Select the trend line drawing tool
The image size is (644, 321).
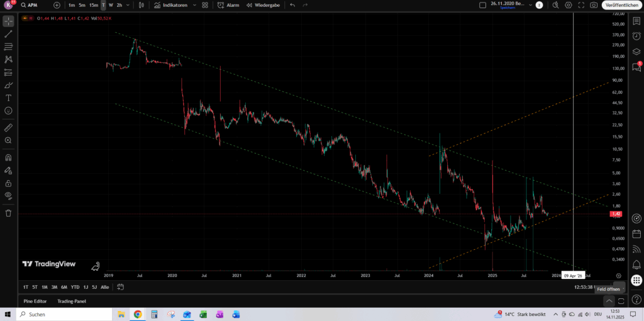[9, 34]
